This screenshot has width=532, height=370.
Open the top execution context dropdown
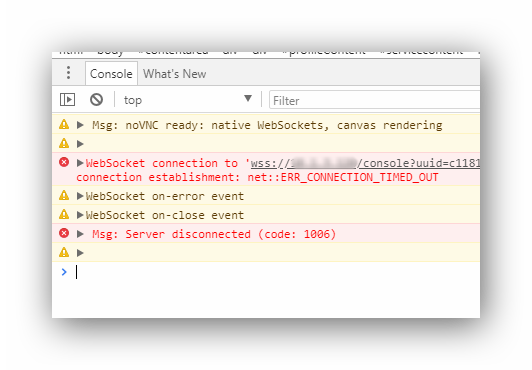click(187, 100)
